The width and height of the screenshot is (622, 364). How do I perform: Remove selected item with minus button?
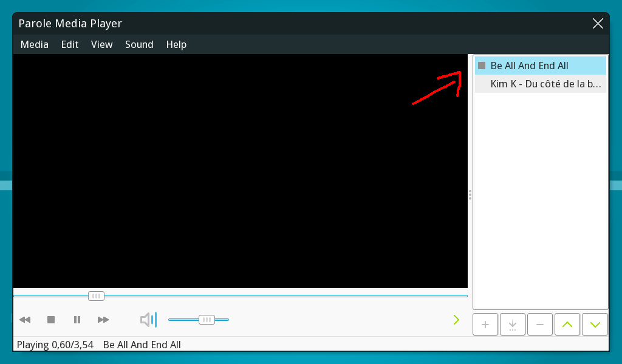coord(540,325)
